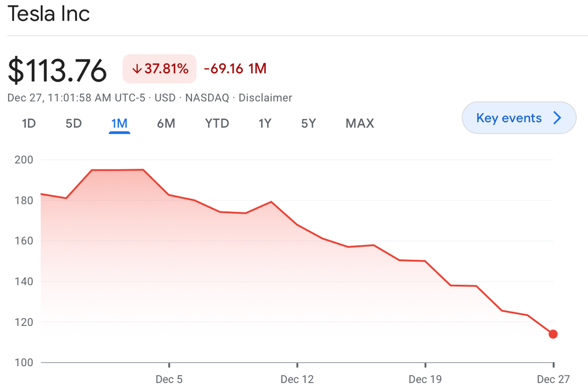Click the chevron arrow on Key events button
The image size is (588, 392).
coord(557,118)
